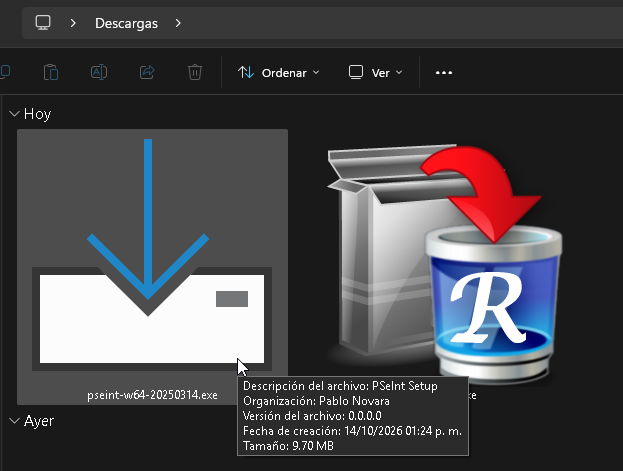Expand the chevron before Descargas in breadcrumb
Screen dimensions: 623x471
point(73,23)
